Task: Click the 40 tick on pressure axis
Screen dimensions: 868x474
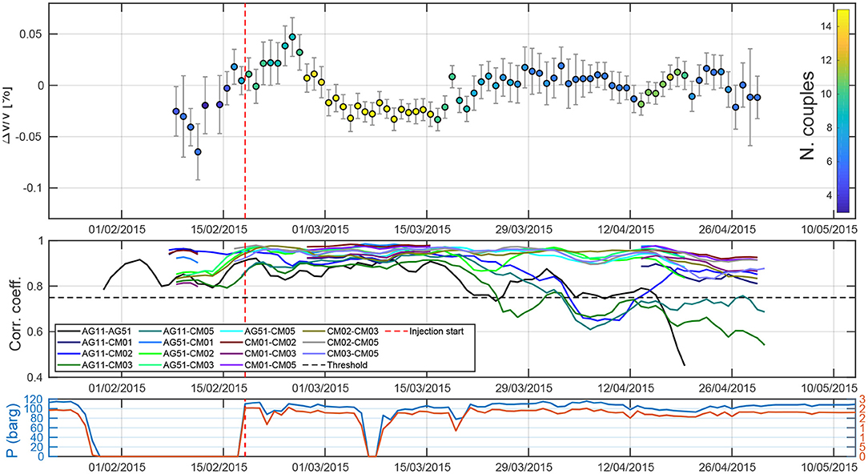Action: pyautogui.click(x=38, y=438)
